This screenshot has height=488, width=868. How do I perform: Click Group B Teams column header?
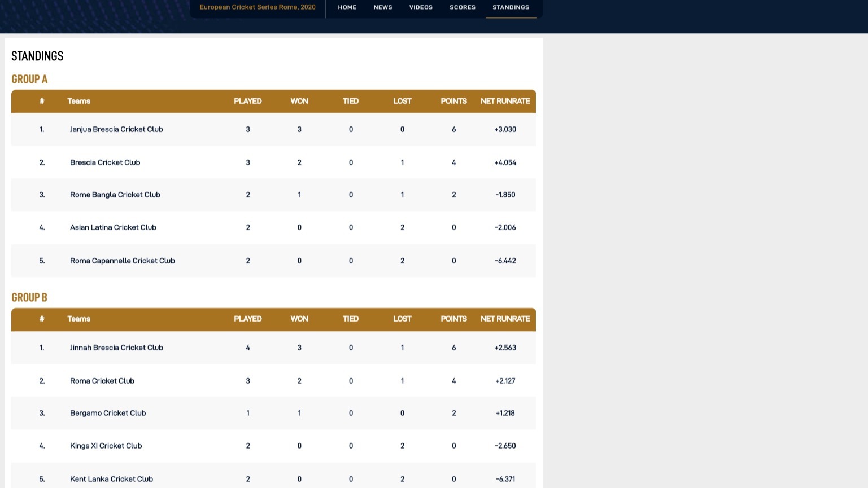pyautogui.click(x=79, y=319)
